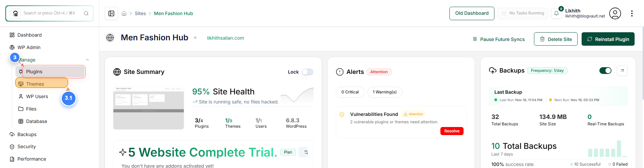The width and height of the screenshot is (644, 168).
Task: Click the 0 Real-Time Backups value
Action: click(589, 117)
